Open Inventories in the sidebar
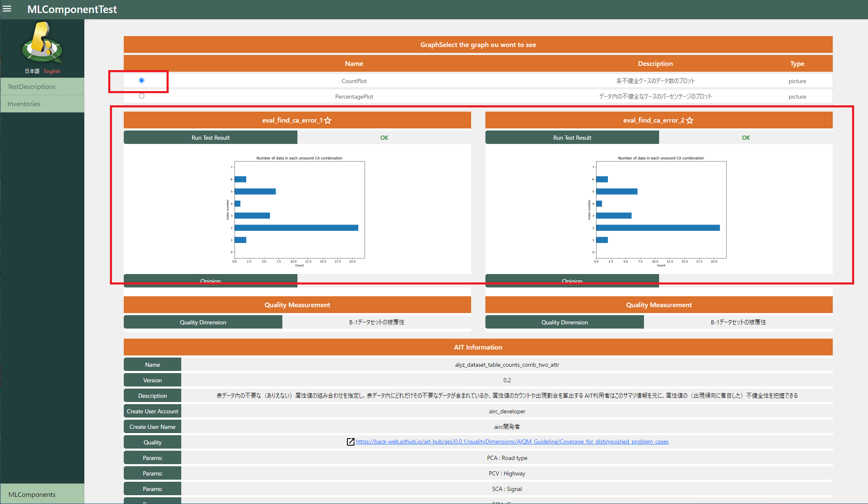This screenshot has width=868, height=504. point(24,104)
